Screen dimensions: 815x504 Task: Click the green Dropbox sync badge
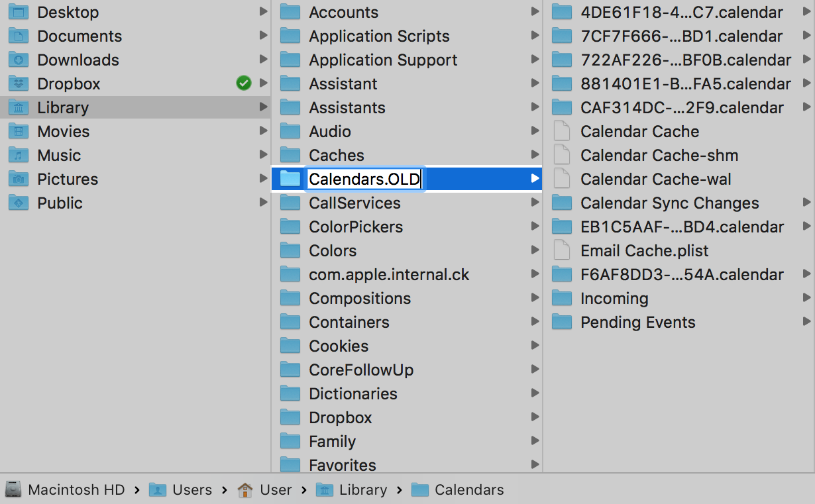[x=243, y=83]
